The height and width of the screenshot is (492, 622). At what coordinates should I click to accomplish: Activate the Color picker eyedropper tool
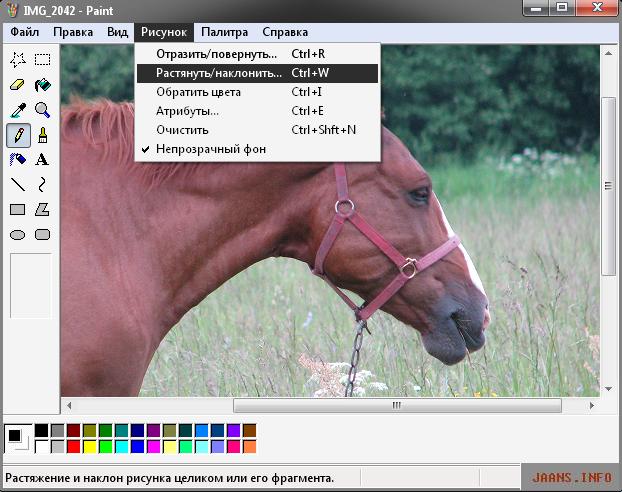click(17, 110)
